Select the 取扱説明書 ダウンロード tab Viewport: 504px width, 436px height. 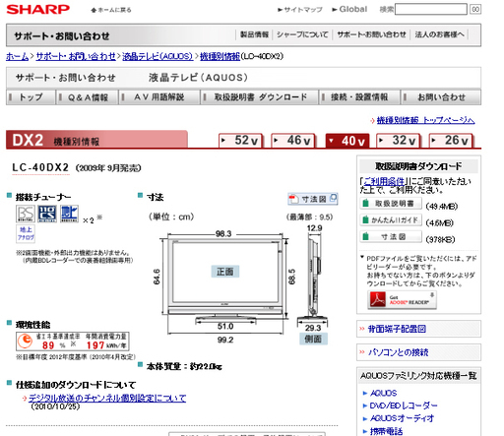(260, 97)
